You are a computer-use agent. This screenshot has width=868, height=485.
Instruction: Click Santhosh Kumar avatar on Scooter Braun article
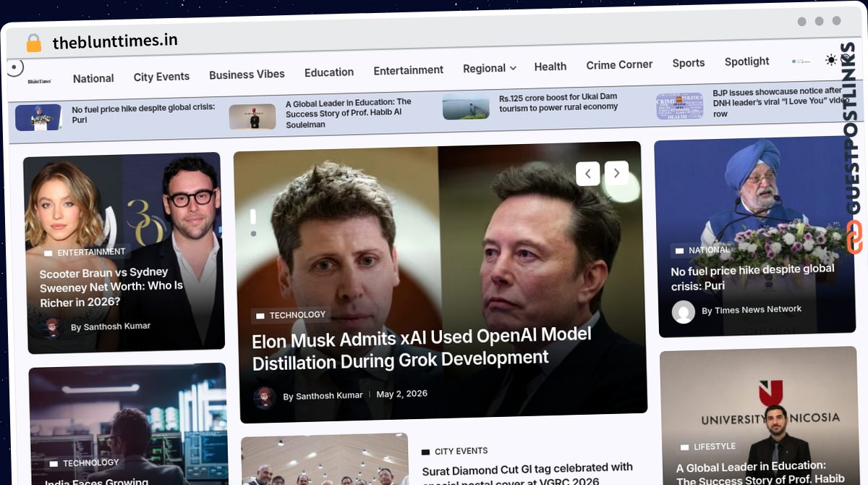click(x=52, y=328)
